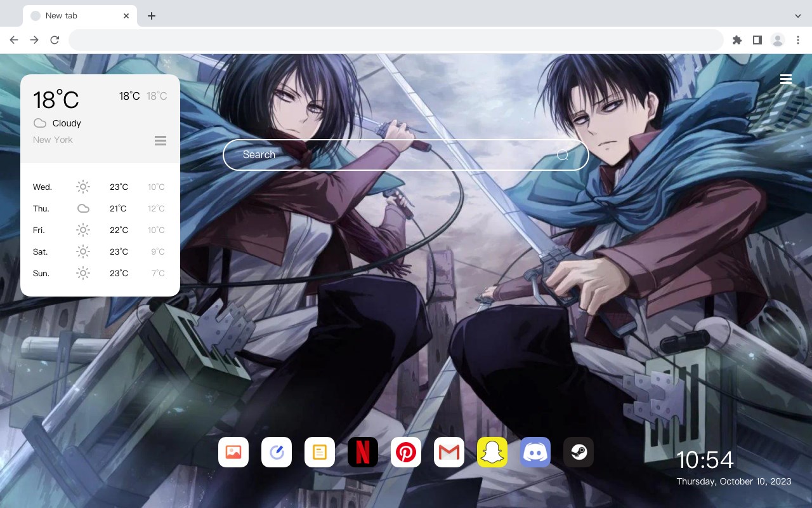
Task: Click Friday's sunny weather icon
Action: 83,230
